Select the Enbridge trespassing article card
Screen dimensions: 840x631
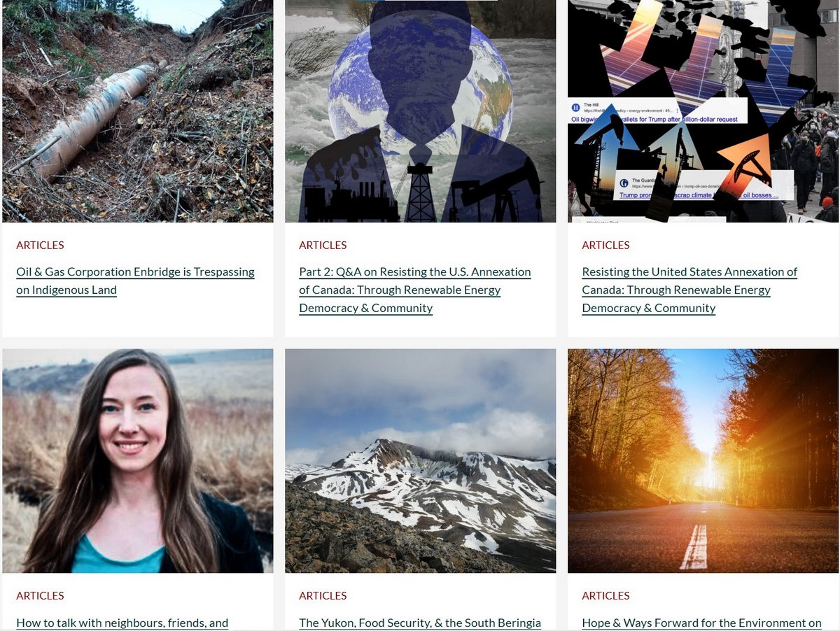138,168
